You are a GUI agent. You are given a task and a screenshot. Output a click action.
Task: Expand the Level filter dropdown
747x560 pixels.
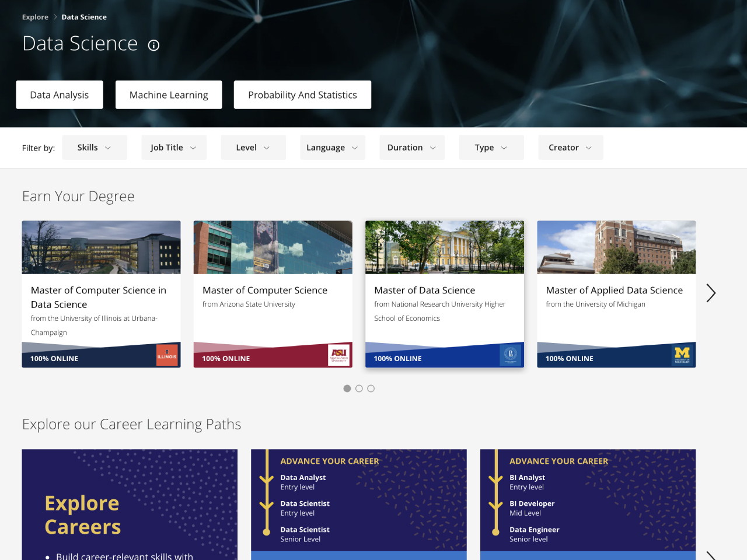[253, 148]
